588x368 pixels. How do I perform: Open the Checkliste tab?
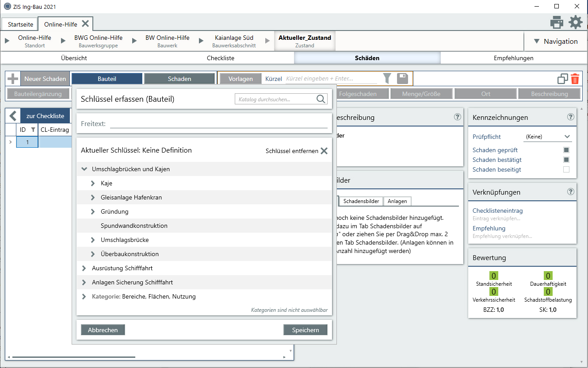[x=220, y=58]
